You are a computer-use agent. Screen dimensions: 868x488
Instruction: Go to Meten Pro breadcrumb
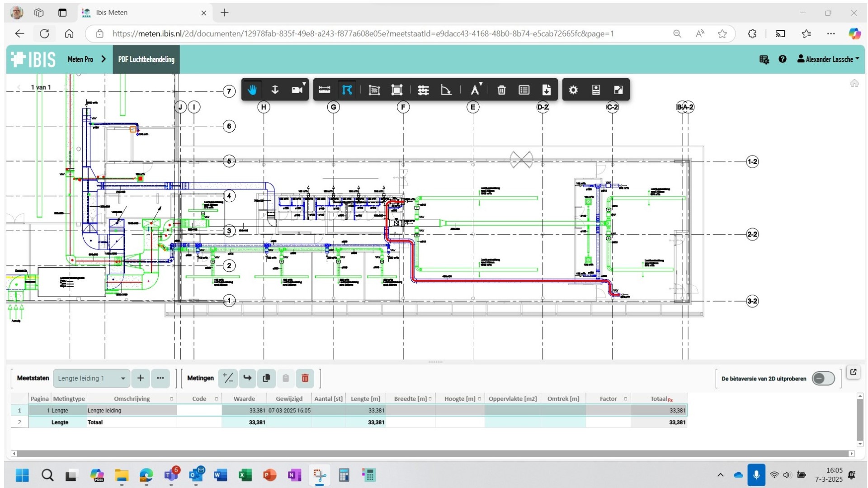tap(80, 59)
